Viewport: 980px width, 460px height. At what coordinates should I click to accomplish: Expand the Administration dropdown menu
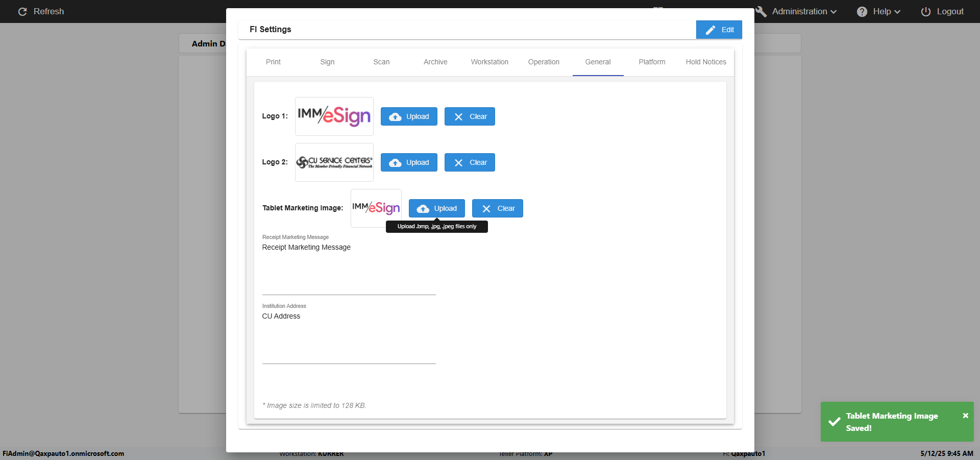pos(804,11)
